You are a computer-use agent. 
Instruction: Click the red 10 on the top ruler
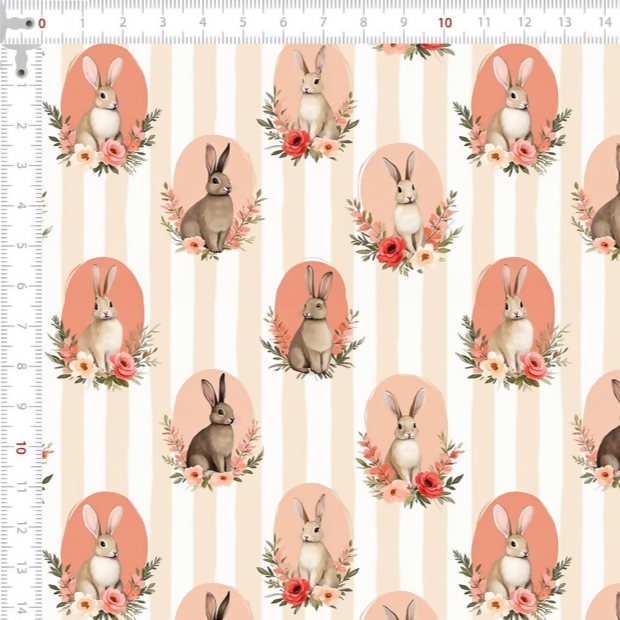(444, 22)
